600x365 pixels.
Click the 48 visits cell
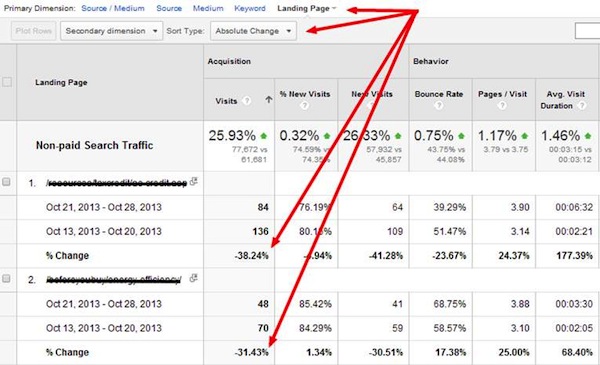click(x=263, y=304)
